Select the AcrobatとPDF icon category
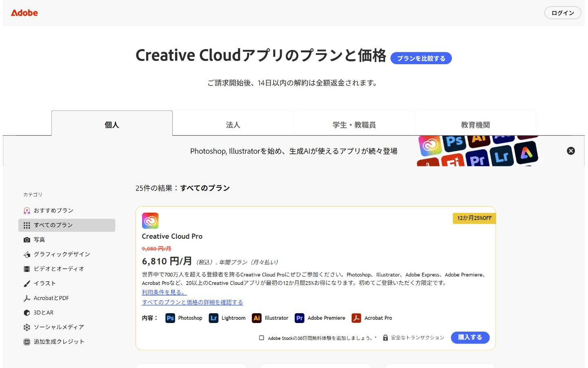This screenshot has height=368, width=588. tap(27, 298)
